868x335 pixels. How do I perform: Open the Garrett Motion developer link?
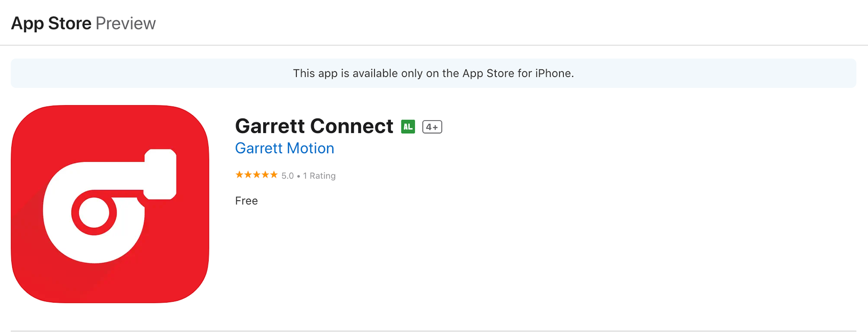coord(284,148)
